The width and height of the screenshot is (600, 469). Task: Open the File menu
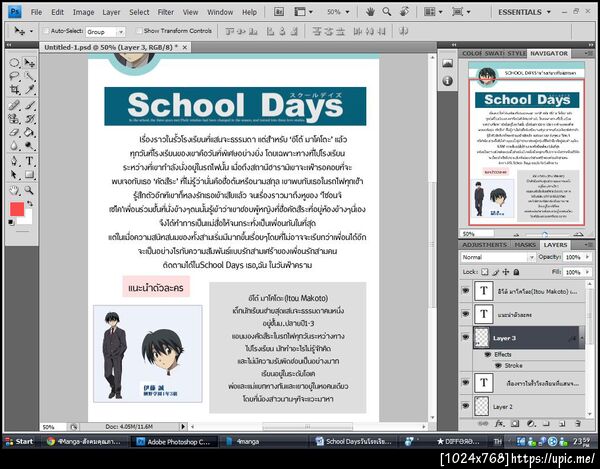pyautogui.click(x=36, y=12)
